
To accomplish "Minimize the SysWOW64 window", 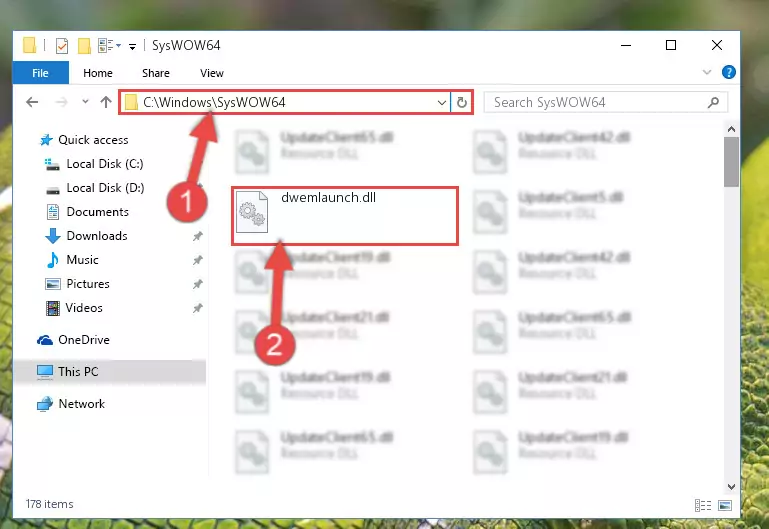I will [x=626, y=46].
